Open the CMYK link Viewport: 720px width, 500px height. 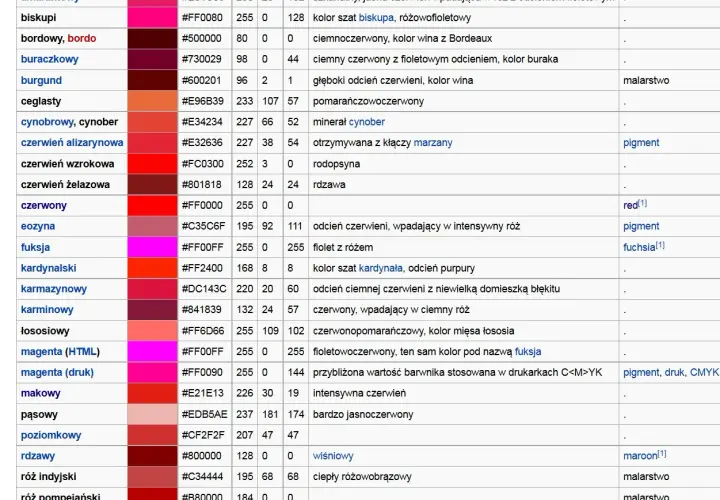704,372
